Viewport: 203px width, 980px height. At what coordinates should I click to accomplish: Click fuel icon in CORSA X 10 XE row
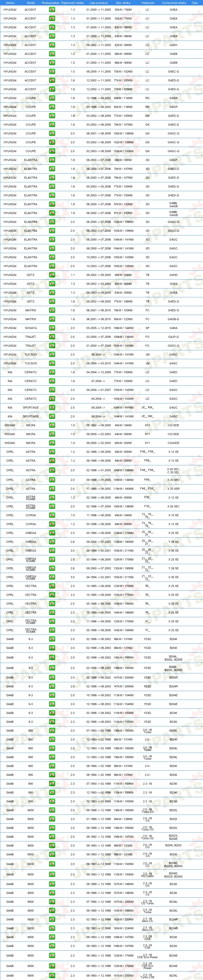click(x=52, y=515)
